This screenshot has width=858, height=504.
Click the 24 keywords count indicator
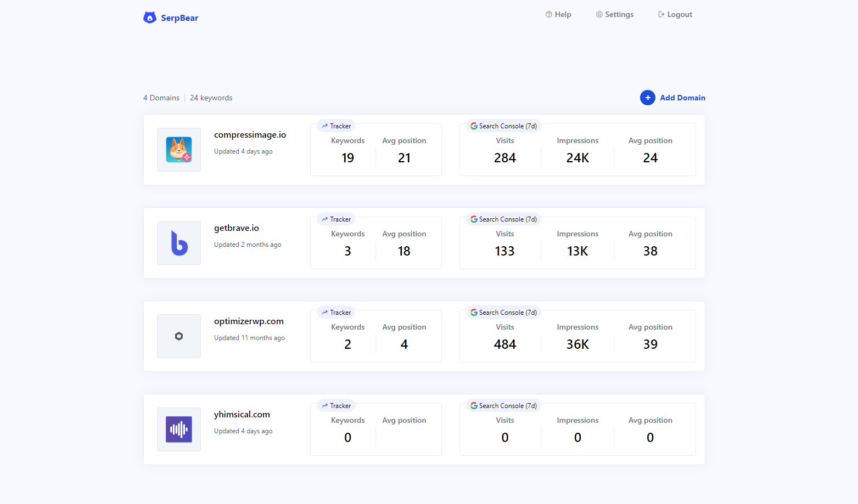211,98
